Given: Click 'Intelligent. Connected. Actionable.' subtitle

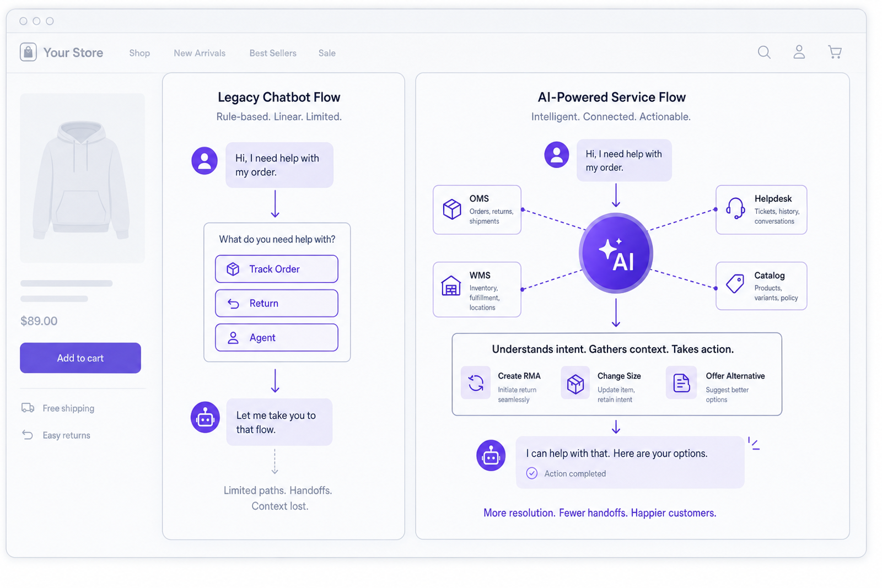Looking at the screenshot, I should tap(611, 116).
